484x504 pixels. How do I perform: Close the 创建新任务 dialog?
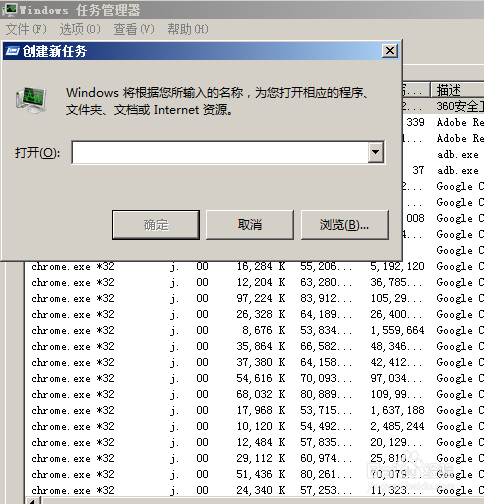pyautogui.click(x=390, y=51)
